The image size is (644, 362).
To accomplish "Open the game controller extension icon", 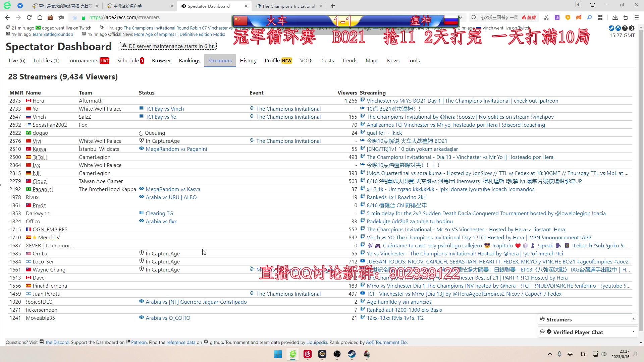I will point(579,17).
